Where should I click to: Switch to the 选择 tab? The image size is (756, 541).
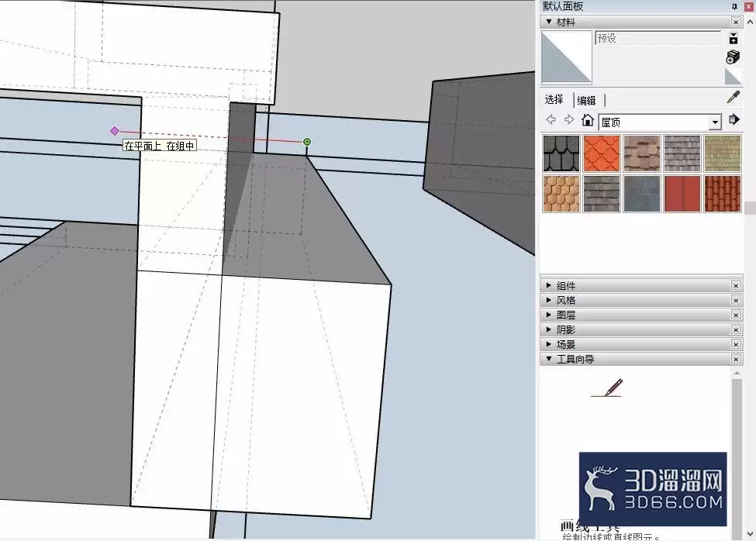click(x=554, y=100)
